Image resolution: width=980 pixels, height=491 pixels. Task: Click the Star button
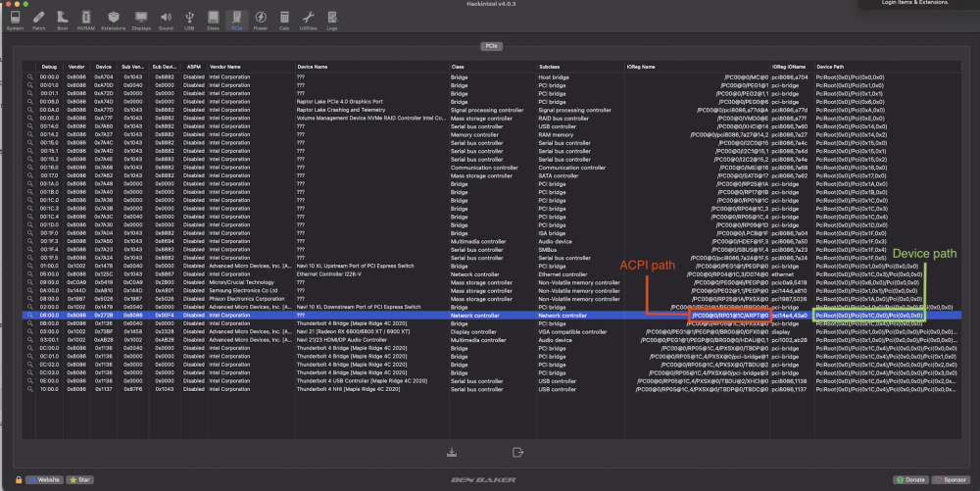(80, 480)
